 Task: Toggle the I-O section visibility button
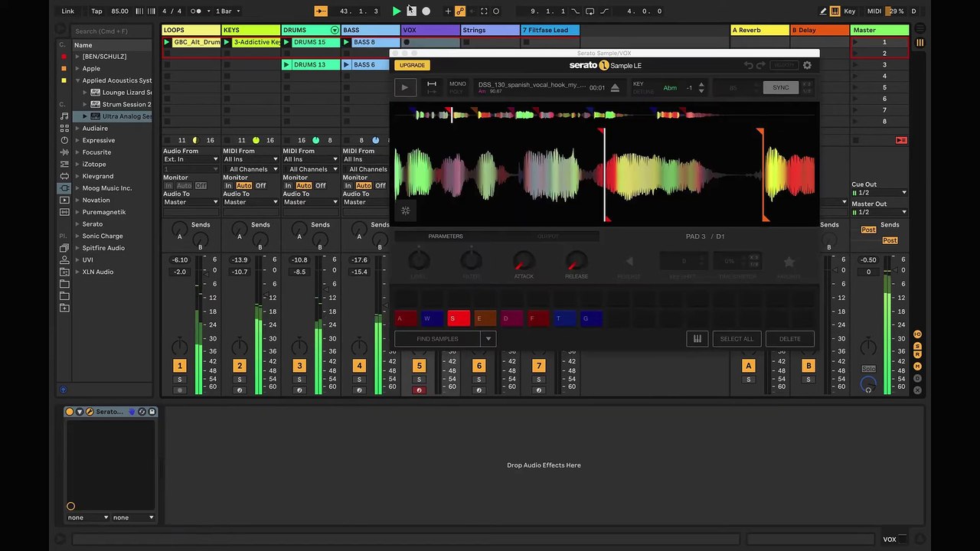tap(918, 334)
